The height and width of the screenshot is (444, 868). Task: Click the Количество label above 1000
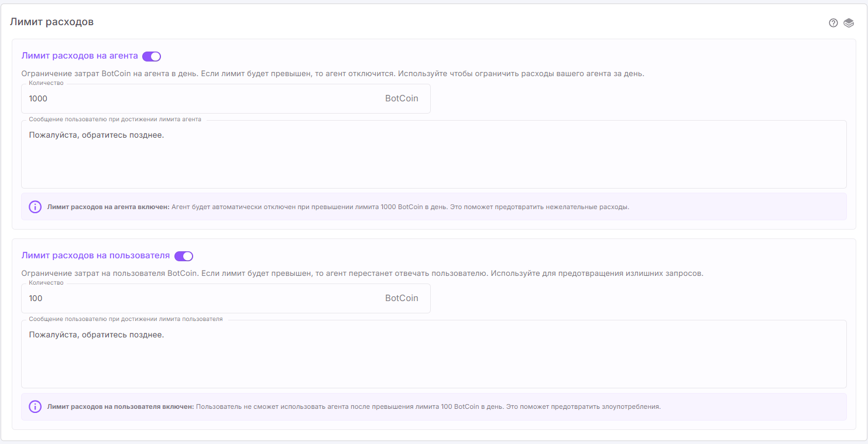coord(46,83)
